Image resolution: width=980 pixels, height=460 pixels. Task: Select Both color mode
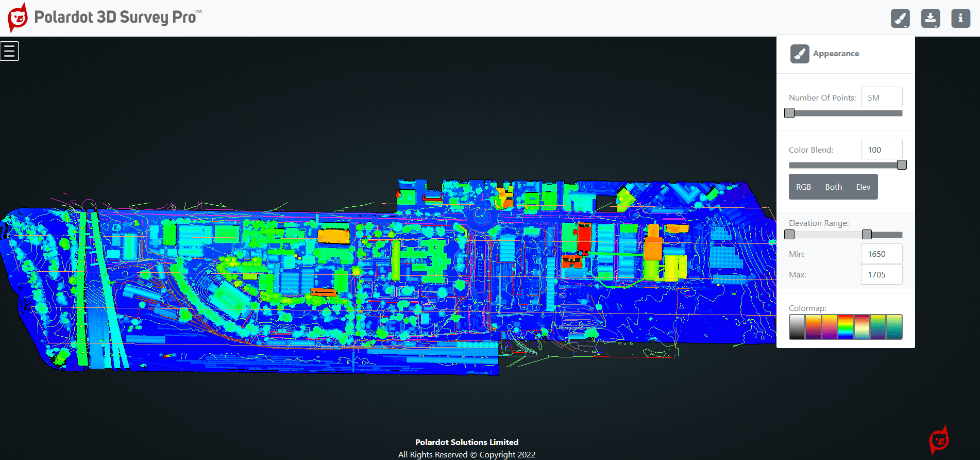click(833, 187)
